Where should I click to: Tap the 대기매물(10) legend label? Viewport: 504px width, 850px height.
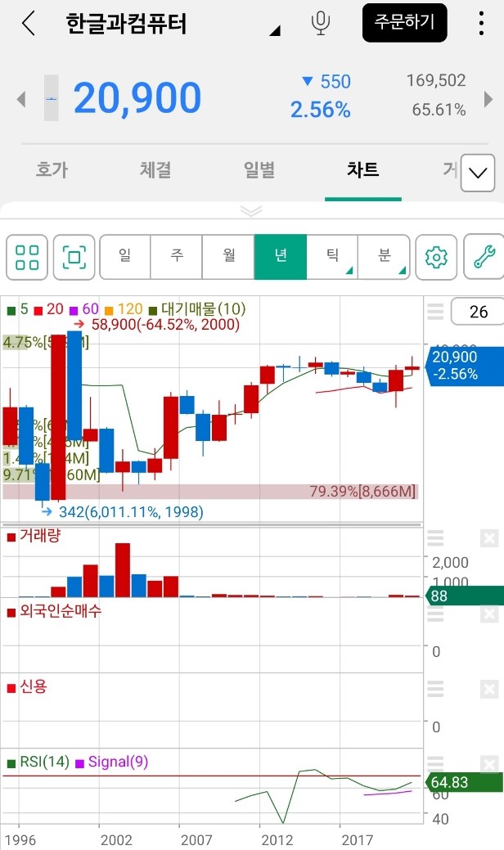click(196, 309)
